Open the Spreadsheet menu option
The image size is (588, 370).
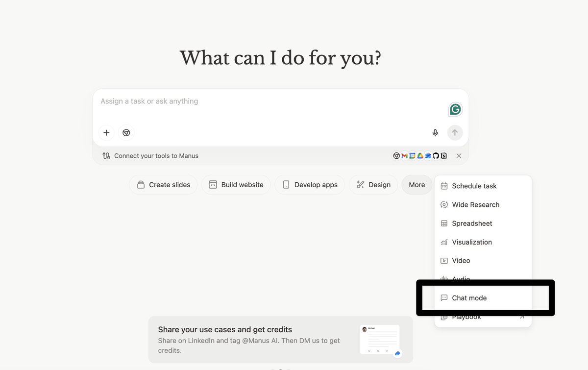tap(472, 223)
